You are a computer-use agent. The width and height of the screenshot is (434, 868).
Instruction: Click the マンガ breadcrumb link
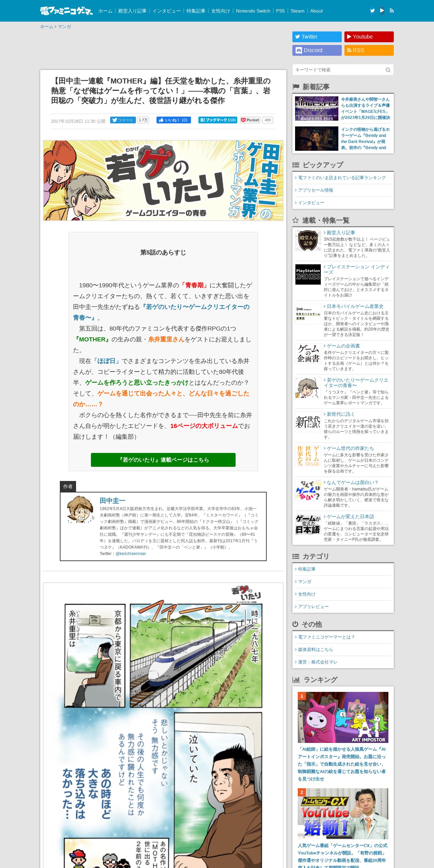coord(64,27)
